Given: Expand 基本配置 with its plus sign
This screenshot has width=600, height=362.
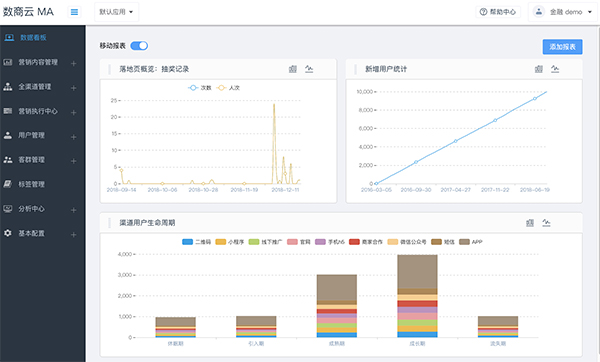Looking at the screenshot, I should 73,234.
